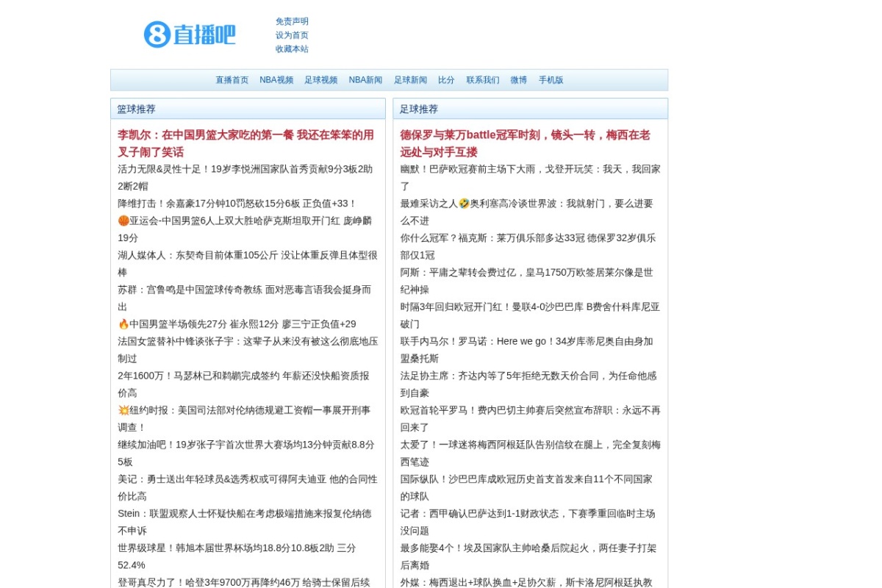Image resolution: width=882 pixels, height=588 pixels.
Task: Open 比分 nav item
Action: [x=446, y=80]
